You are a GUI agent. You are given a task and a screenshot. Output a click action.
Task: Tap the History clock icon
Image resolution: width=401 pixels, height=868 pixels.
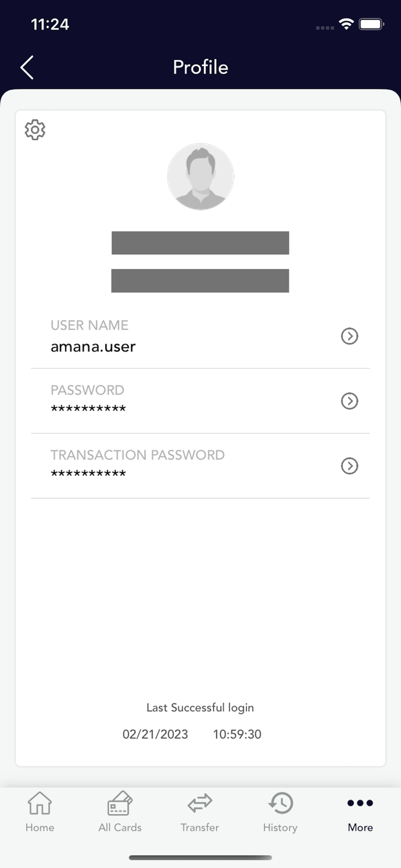(280, 803)
